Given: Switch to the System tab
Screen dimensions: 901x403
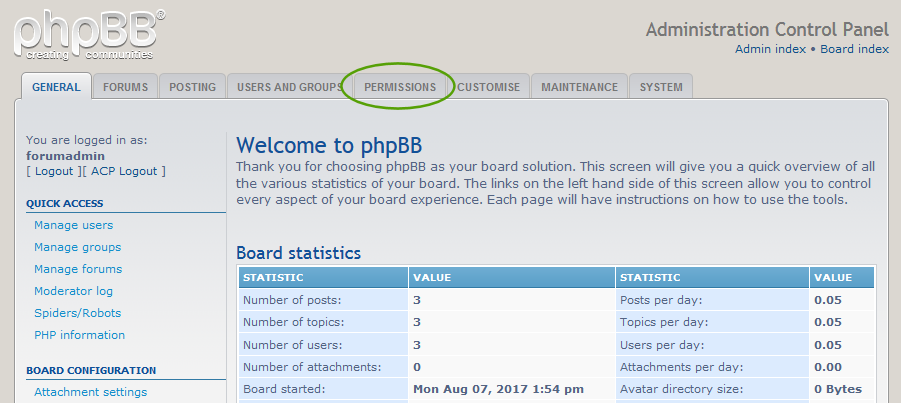Looking at the screenshot, I should [661, 87].
